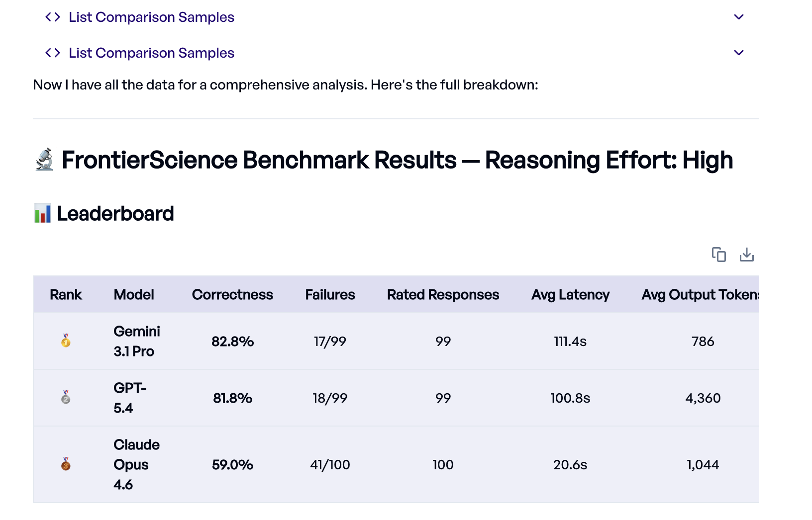Click the Avg Latency column header
The height and width of the screenshot is (520, 812).
point(570,294)
